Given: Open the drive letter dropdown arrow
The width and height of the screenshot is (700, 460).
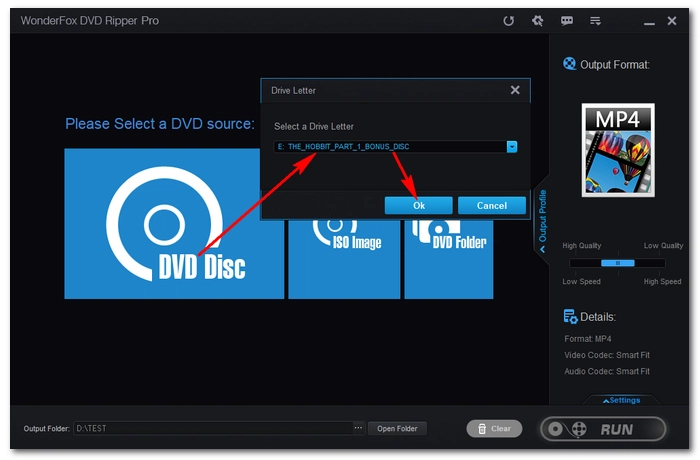Looking at the screenshot, I should tap(512, 146).
